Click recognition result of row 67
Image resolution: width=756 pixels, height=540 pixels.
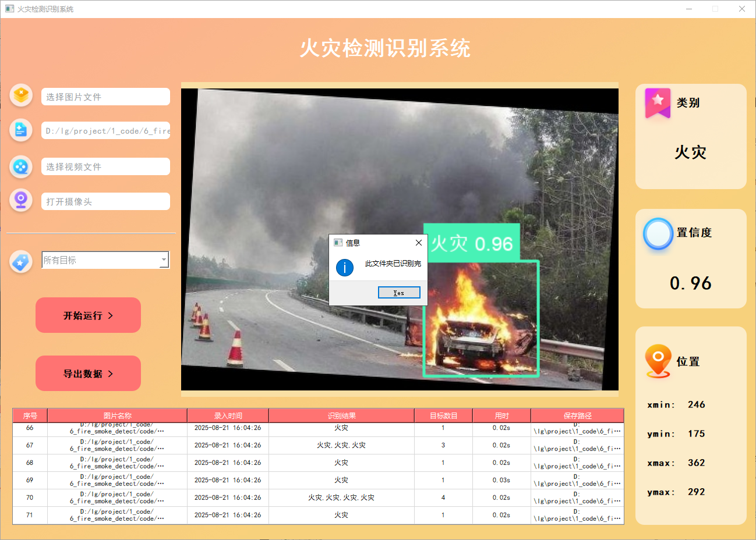[x=341, y=445]
